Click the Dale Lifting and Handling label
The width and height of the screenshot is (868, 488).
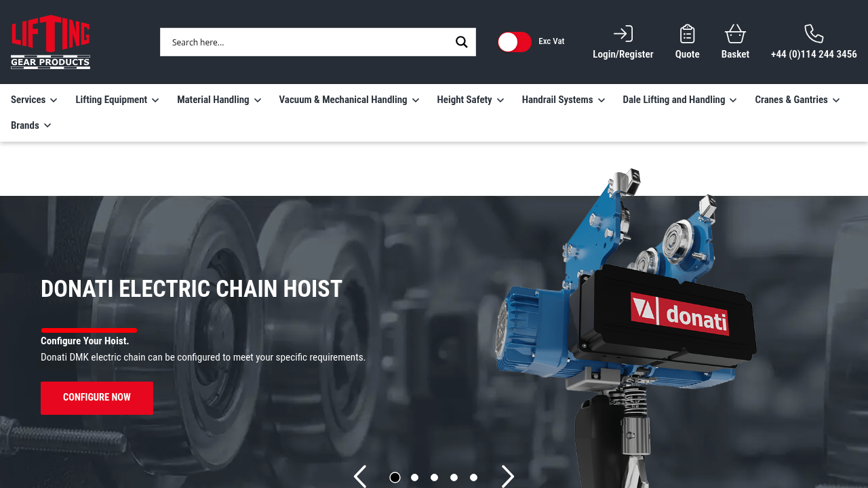point(674,100)
